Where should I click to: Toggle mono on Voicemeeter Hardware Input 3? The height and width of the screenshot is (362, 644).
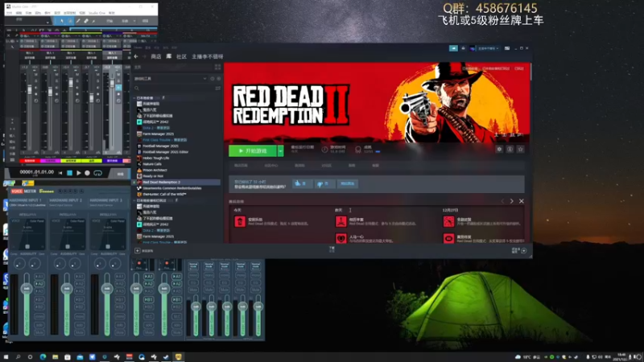(119, 316)
